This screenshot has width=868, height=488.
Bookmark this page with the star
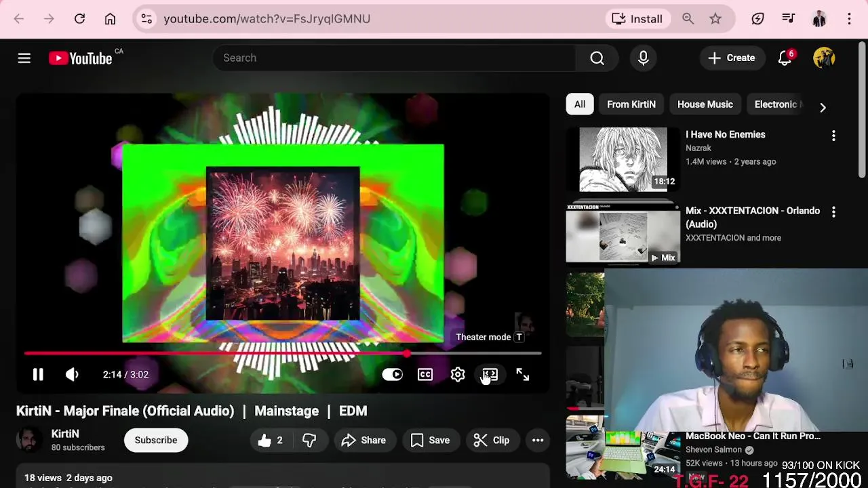pyautogui.click(x=715, y=19)
